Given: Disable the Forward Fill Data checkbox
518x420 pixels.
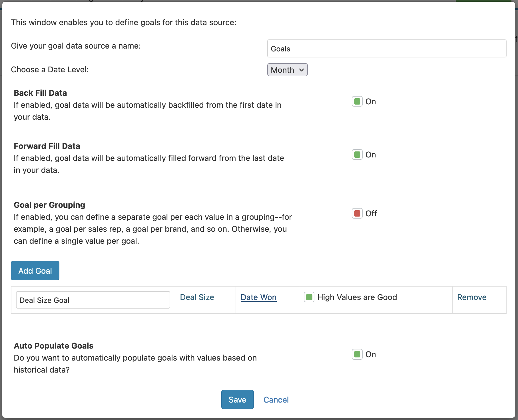Looking at the screenshot, I should [x=357, y=155].
